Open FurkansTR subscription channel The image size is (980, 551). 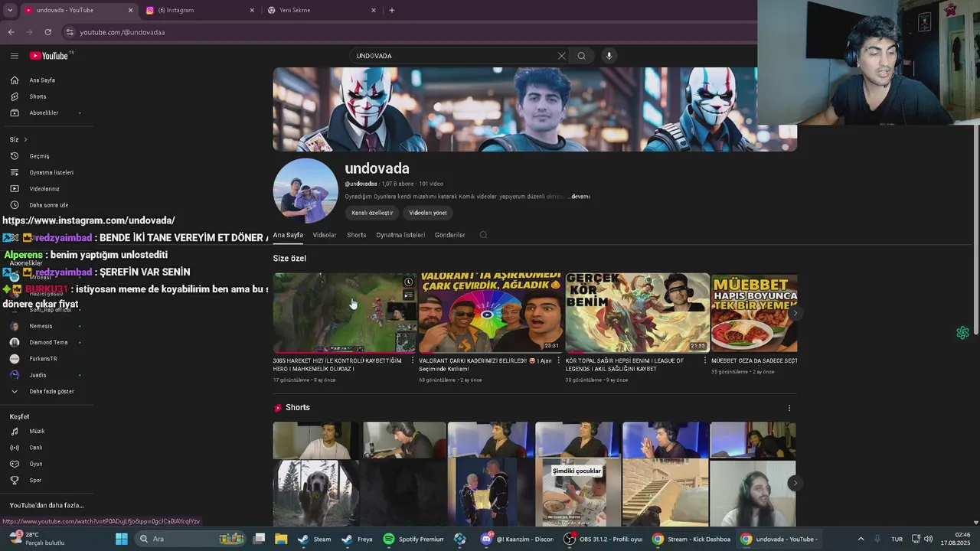43,359
